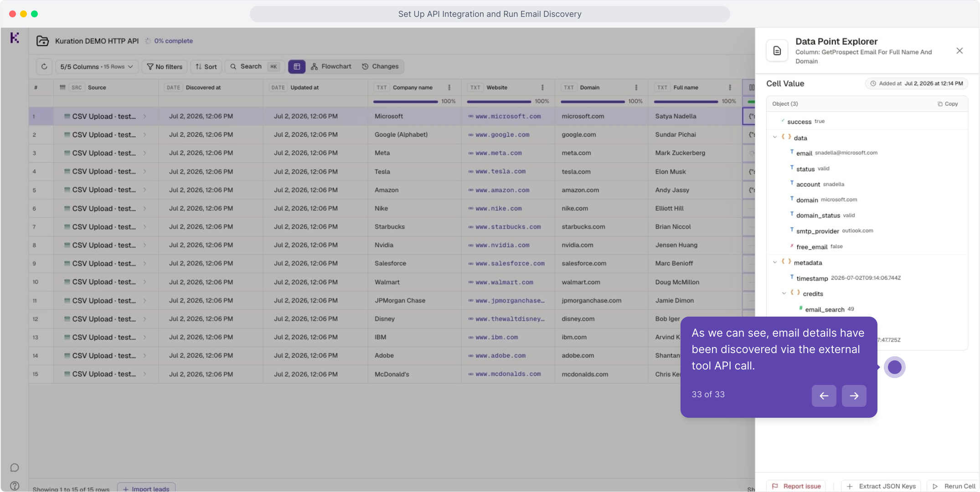Click the Source column header
Viewport: 980px width, 492px height.
(x=106, y=87)
